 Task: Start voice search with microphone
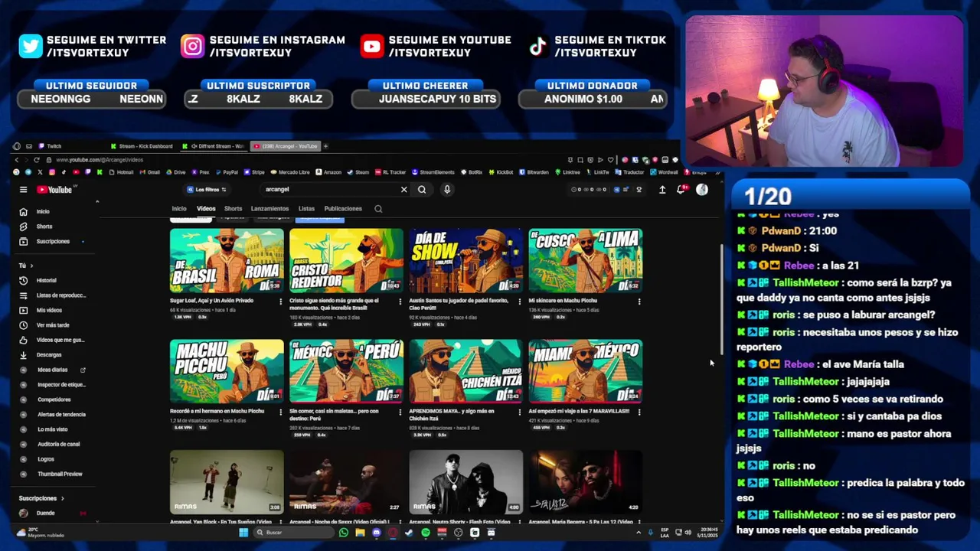coord(447,190)
